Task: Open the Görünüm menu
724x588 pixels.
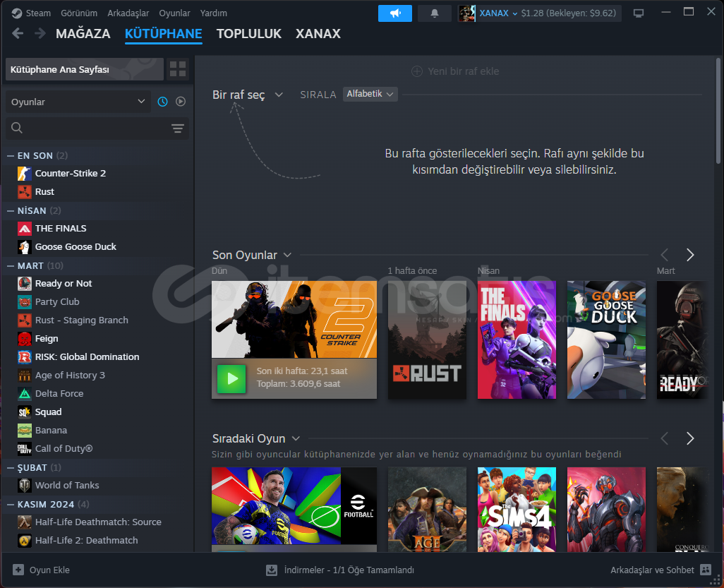Action: pos(79,13)
